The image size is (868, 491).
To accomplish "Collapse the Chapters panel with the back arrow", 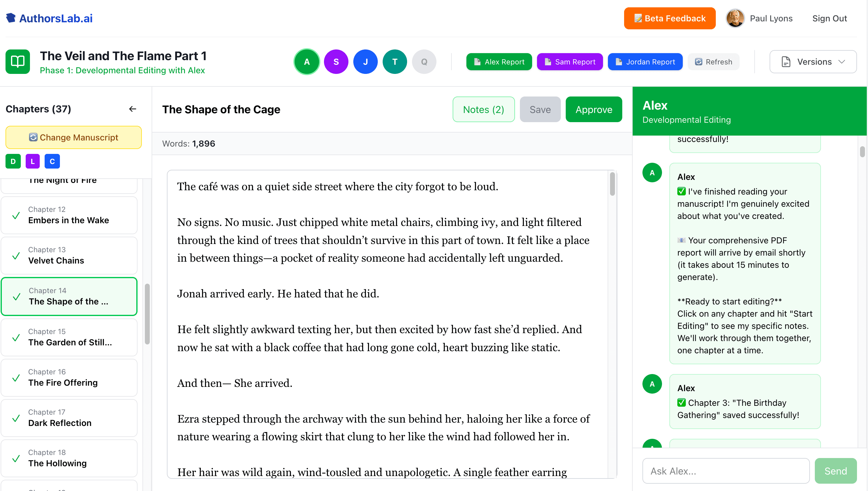I will click(x=133, y=109).
